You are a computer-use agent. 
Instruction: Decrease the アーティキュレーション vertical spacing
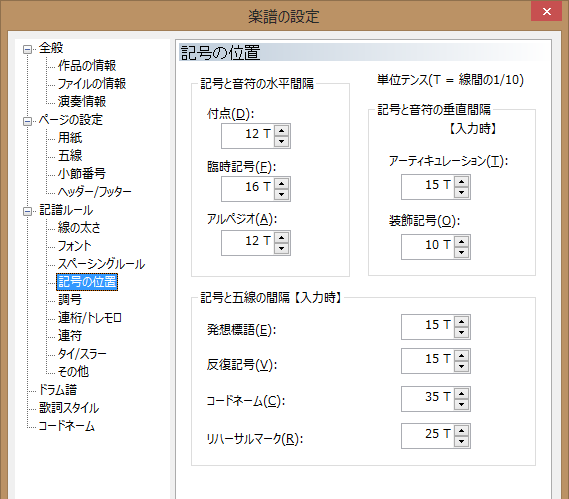tap(462, 193)
